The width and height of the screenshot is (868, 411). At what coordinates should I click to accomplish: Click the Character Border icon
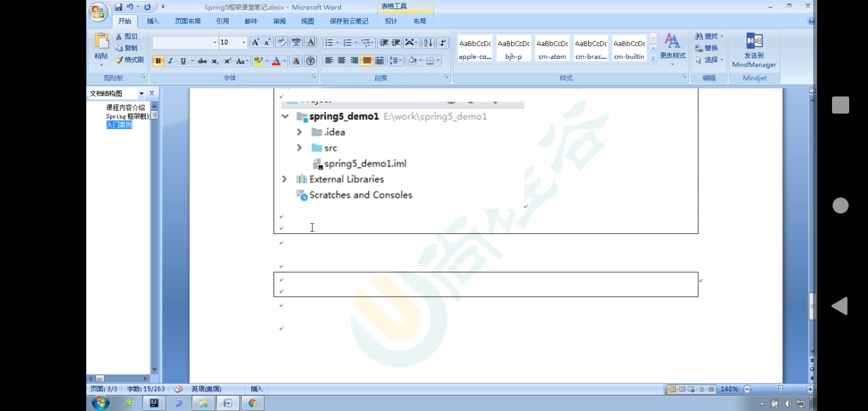click(311, 42)
